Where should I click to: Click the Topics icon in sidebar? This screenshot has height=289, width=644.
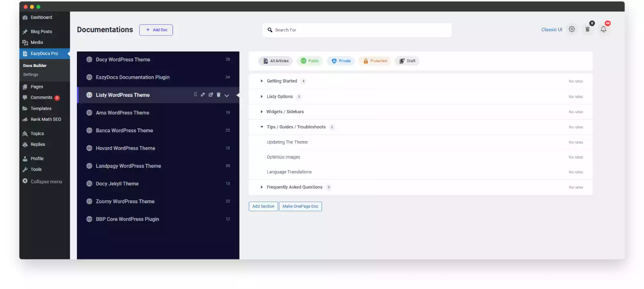(x=25, y=134)
